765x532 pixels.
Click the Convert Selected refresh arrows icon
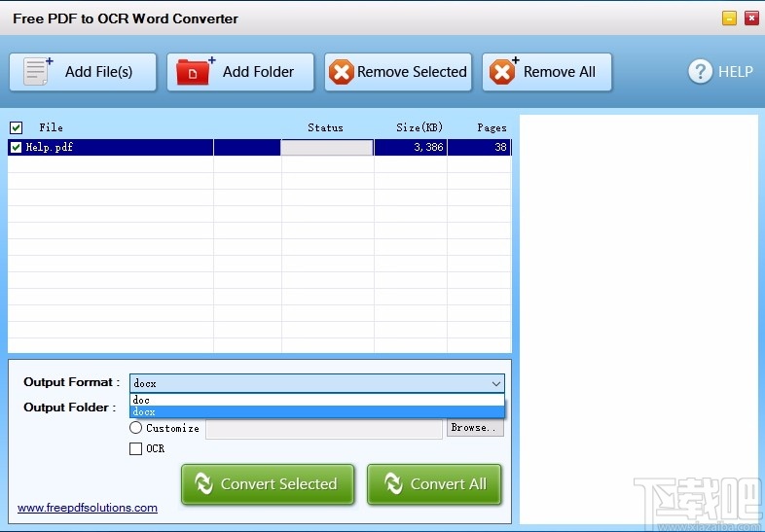coord(203,483)
